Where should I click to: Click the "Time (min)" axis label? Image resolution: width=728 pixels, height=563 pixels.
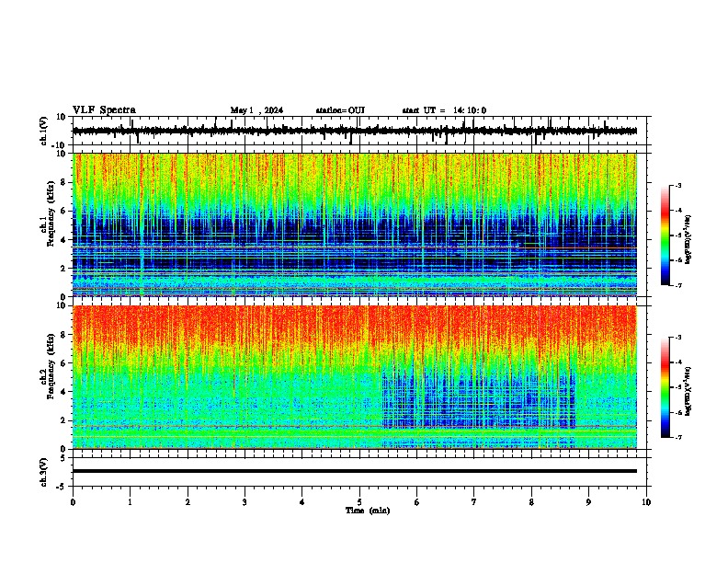click(368, 511)
